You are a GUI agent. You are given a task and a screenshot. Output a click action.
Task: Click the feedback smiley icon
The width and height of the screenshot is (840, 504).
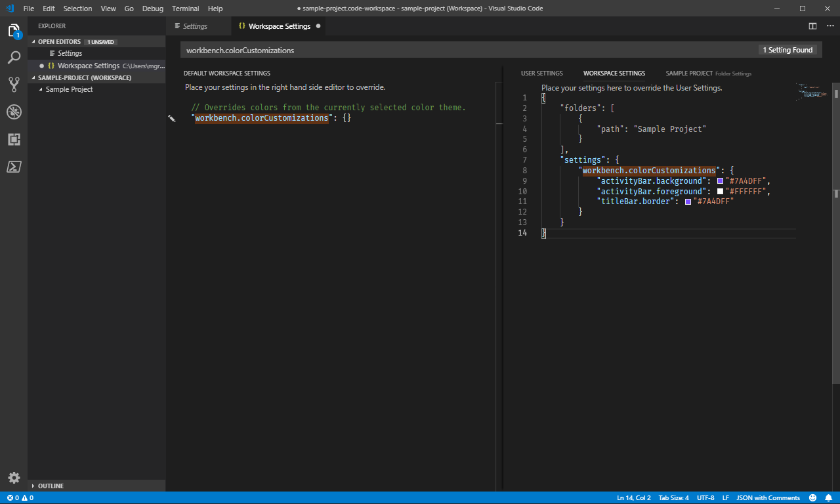point(813,498)
